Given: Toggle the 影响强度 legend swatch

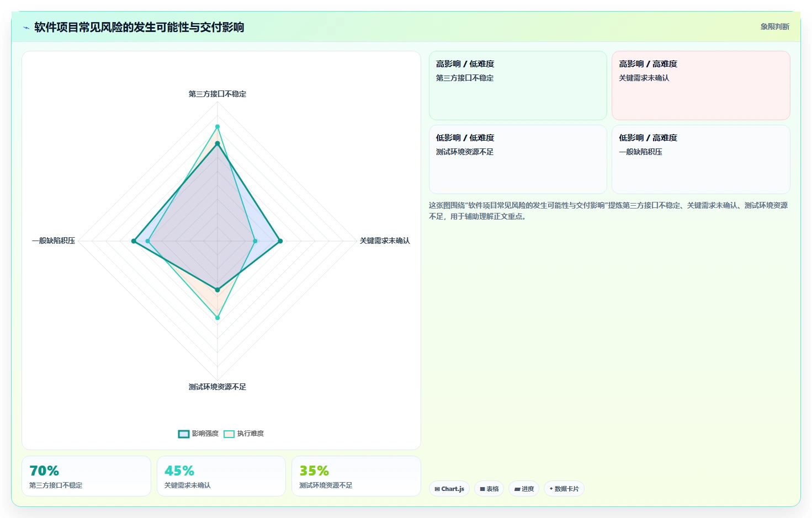Looking at the screenshot, I should click(x=184, y=434).
